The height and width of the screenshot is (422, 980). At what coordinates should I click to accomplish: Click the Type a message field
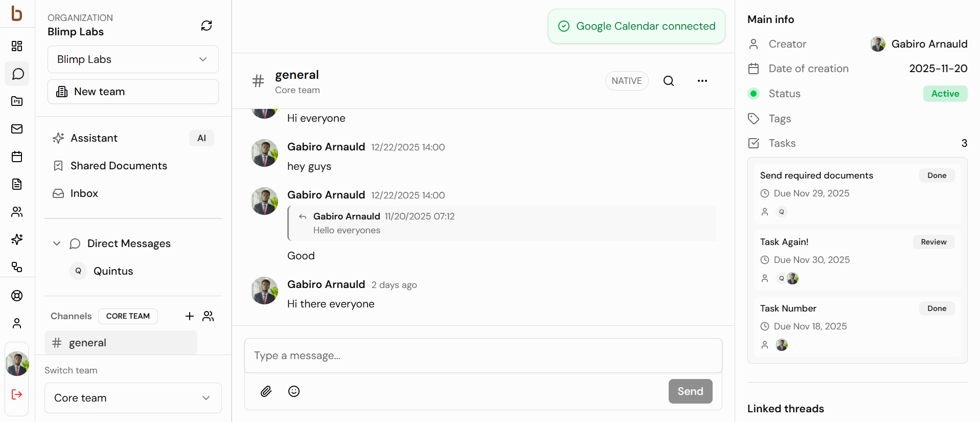click(483, 356)
